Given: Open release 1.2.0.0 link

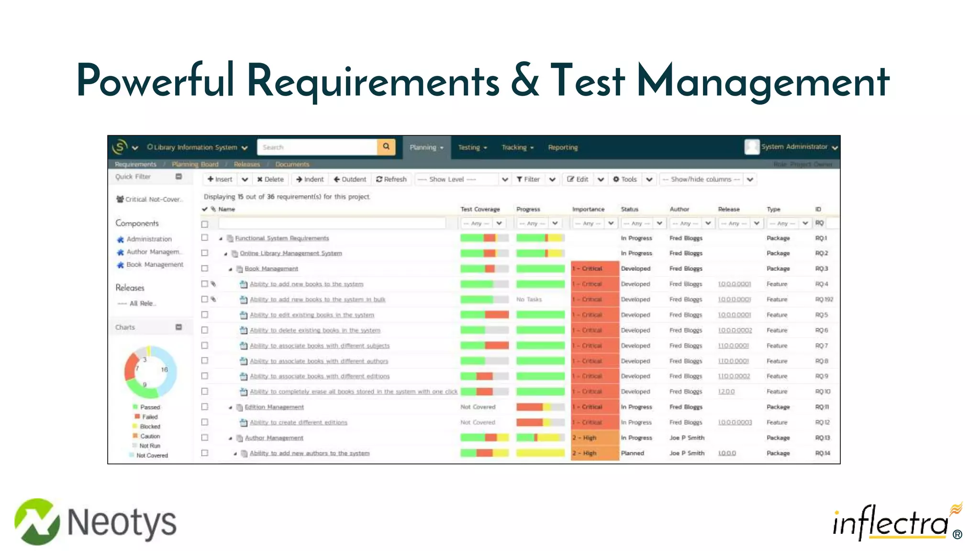Looking at the screenshot, I should [726, 391].
